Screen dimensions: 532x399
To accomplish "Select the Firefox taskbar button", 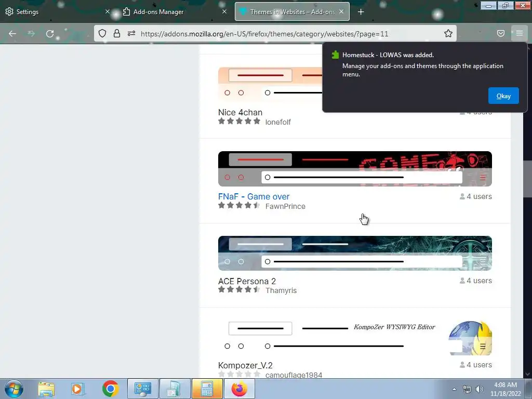I will click(x=239, y=389).
